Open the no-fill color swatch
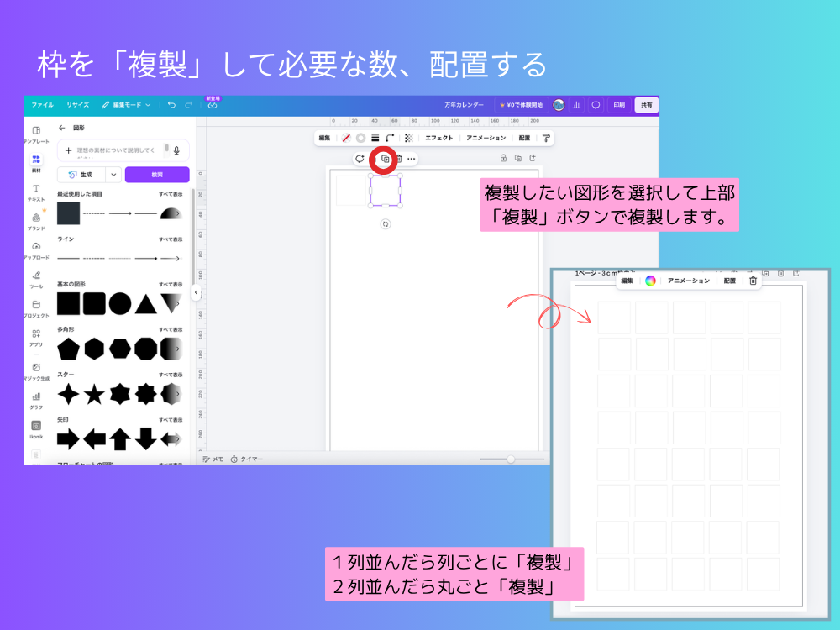The image size is (840, 630). pos(346,139)
